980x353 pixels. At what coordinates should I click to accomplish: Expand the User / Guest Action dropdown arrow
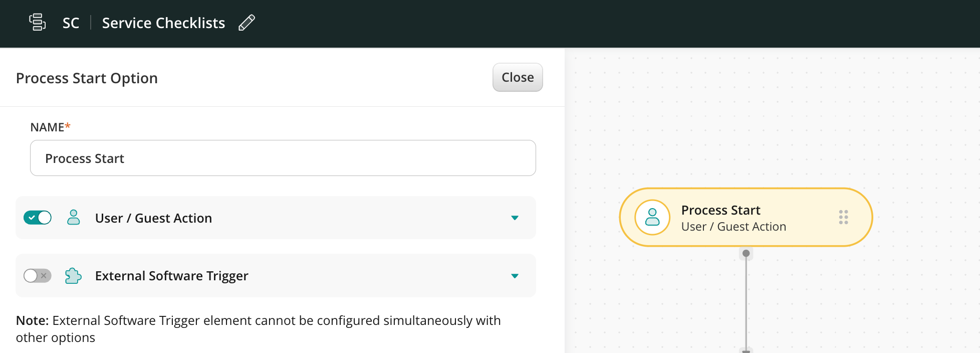[515, 218]
